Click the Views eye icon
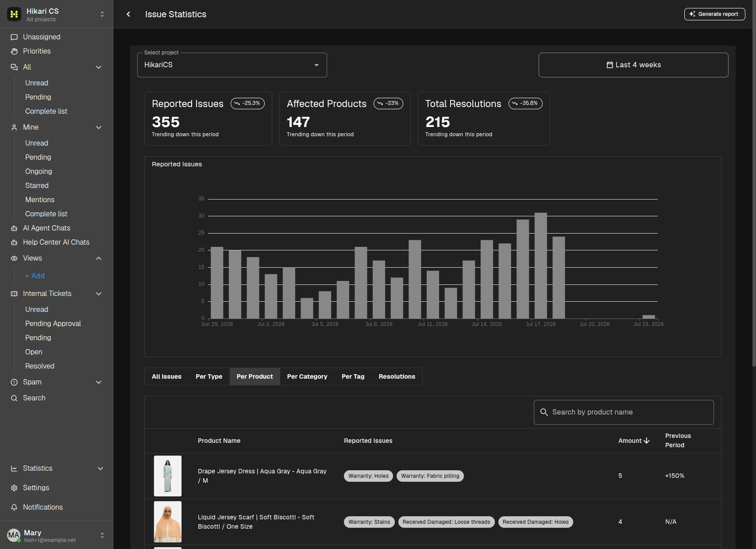The image size is (756, 549). 14,258
